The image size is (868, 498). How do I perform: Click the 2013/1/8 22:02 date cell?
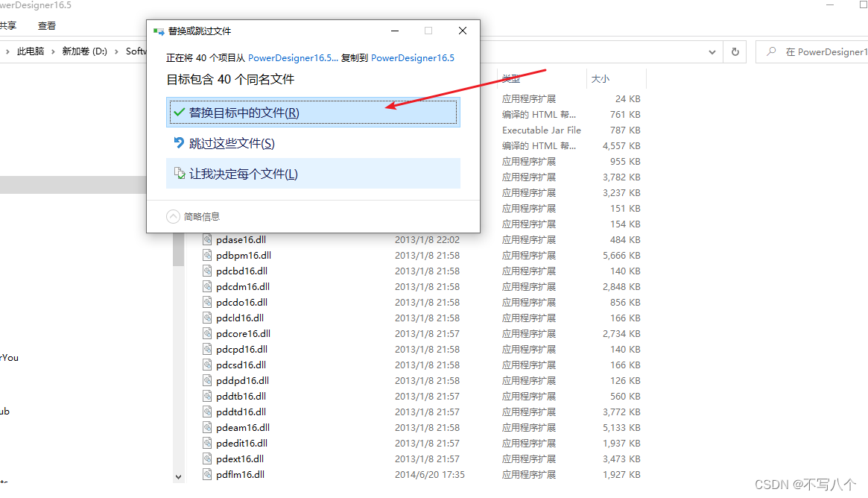427,240
